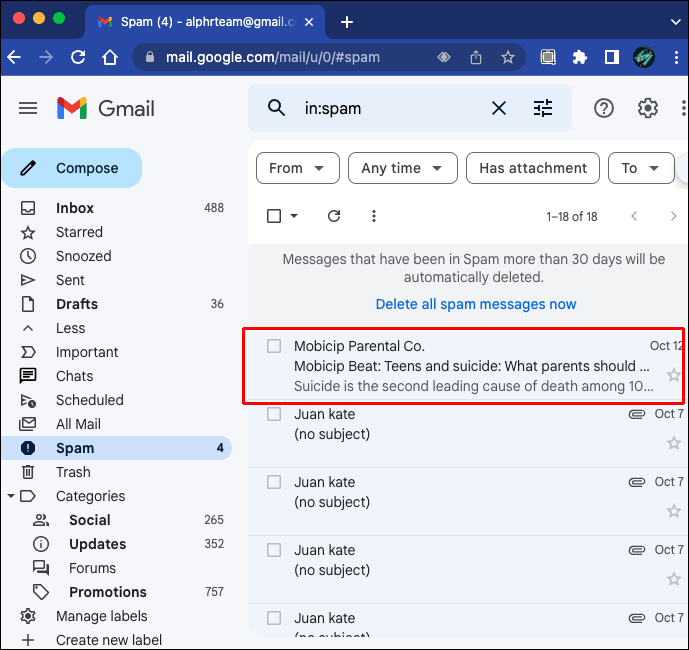Open the Support help icon
689x650 pixels.
coord(604,108)
